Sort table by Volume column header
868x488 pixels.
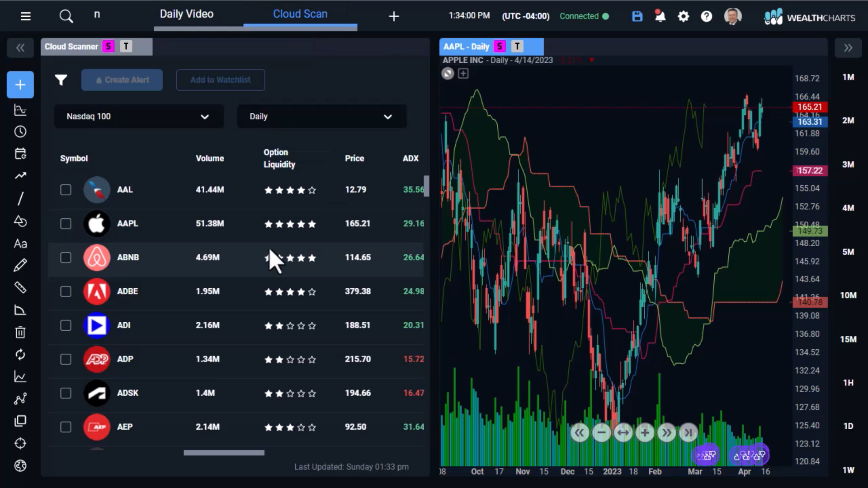[210, 159]
